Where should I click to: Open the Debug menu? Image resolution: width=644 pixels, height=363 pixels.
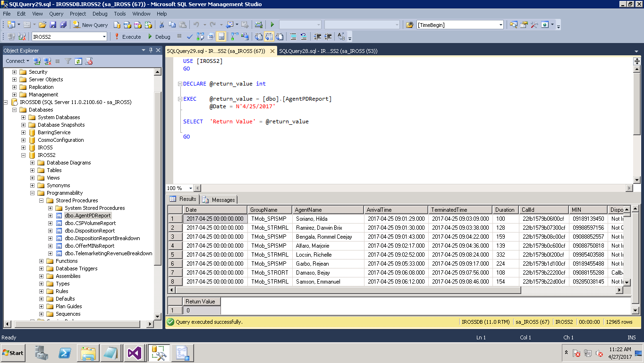(x=100, y=14)
